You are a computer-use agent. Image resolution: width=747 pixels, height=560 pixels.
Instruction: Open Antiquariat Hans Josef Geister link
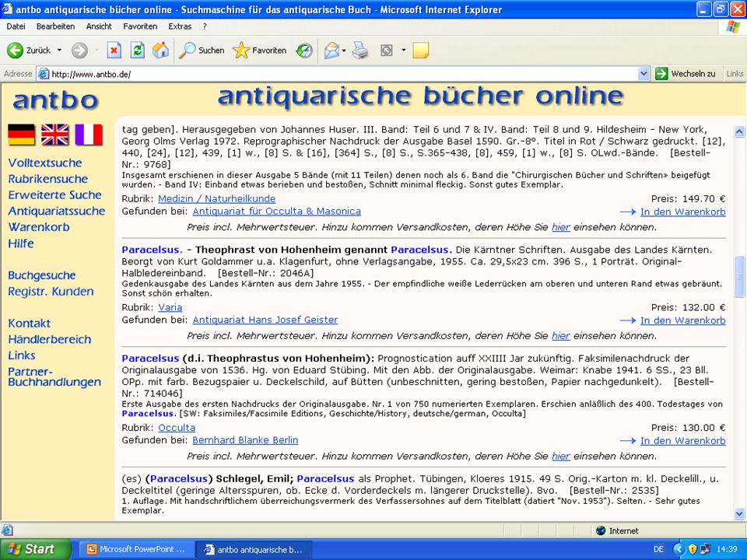[265, 320]
